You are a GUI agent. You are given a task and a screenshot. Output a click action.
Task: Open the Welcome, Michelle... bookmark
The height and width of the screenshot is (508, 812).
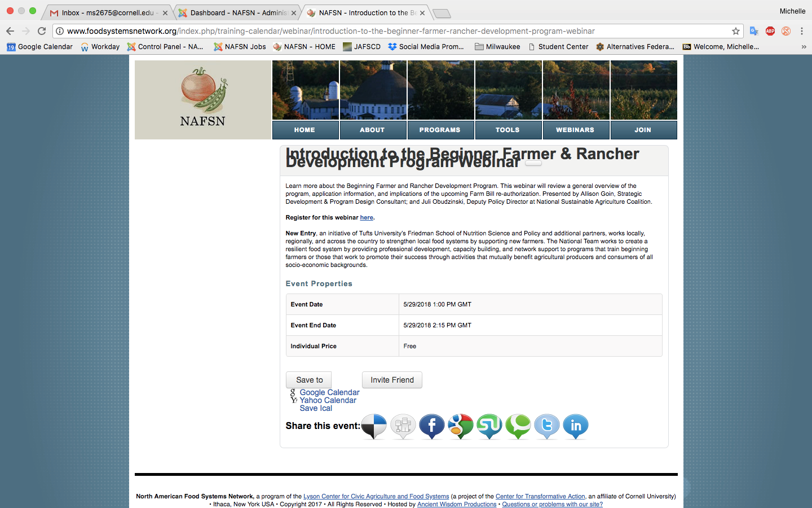(x=721, y=47)
